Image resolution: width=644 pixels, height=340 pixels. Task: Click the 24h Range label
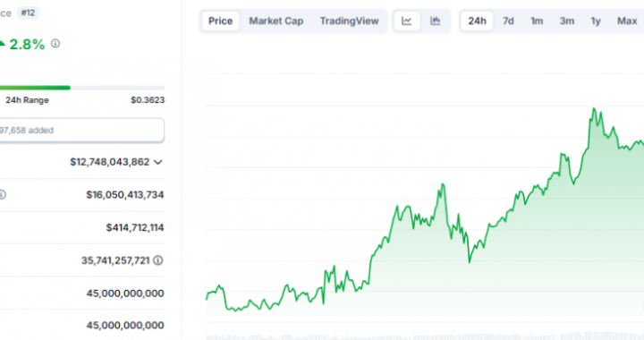27,100
